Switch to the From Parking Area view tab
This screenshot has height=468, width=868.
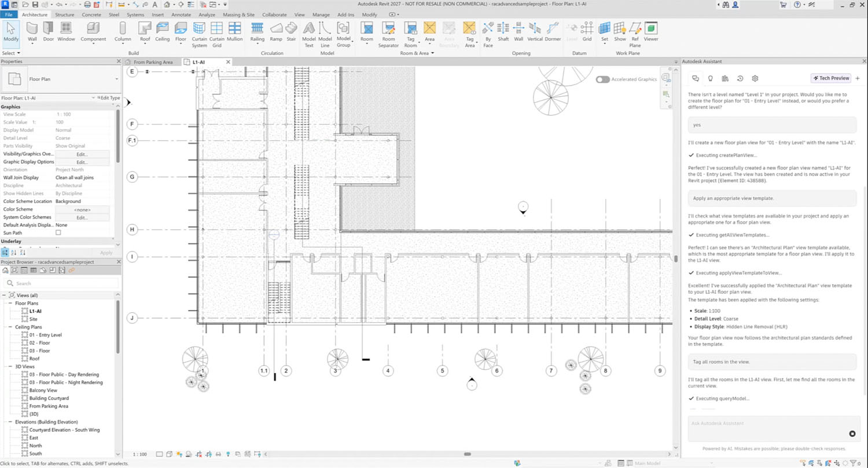pos(153,62)
